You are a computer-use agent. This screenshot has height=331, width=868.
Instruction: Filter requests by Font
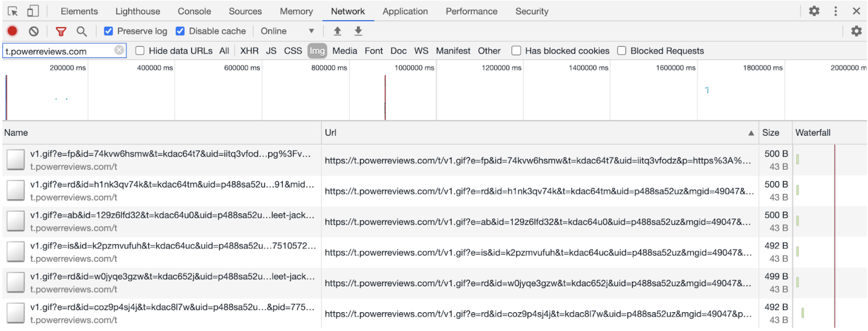(374, 51)
